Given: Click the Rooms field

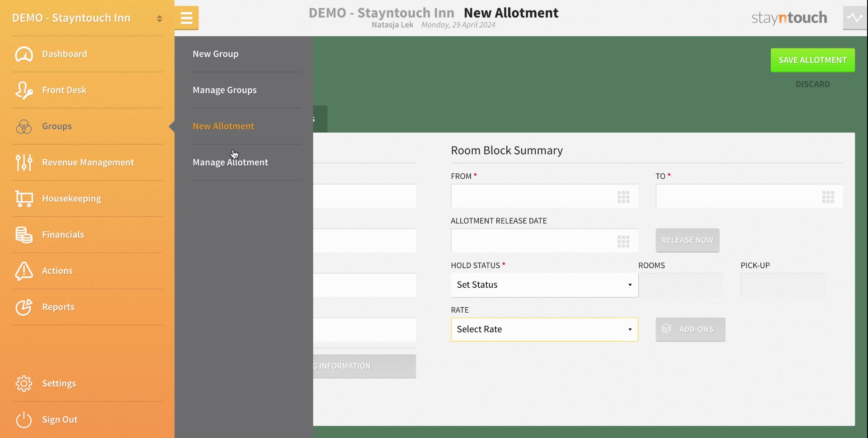Looking at the screenshot, I should coord(680,285).
